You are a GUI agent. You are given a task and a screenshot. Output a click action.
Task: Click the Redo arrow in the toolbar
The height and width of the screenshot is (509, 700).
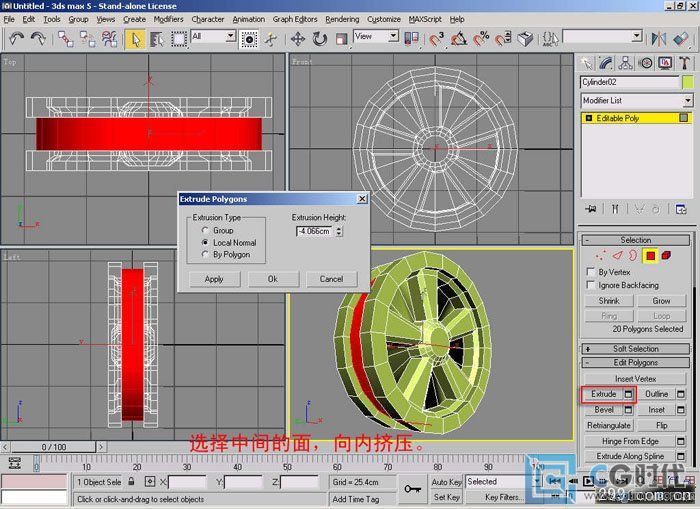38,39
